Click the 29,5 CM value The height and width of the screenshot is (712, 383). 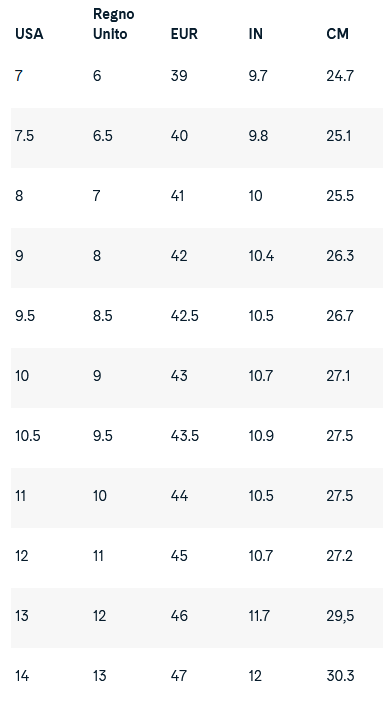click(340, 615)
